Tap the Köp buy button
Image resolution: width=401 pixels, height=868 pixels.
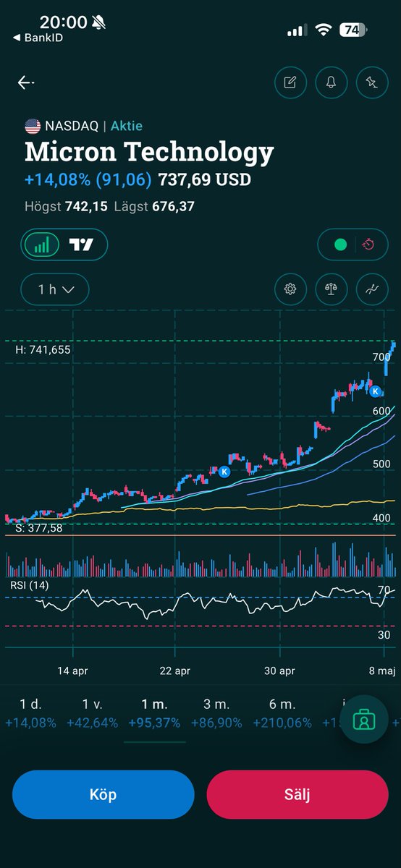click(104, 794)
